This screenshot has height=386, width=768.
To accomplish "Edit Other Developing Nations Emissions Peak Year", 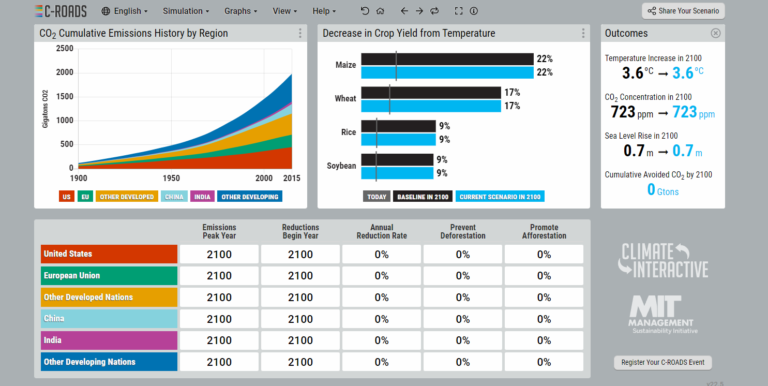I will coord(219,362).
